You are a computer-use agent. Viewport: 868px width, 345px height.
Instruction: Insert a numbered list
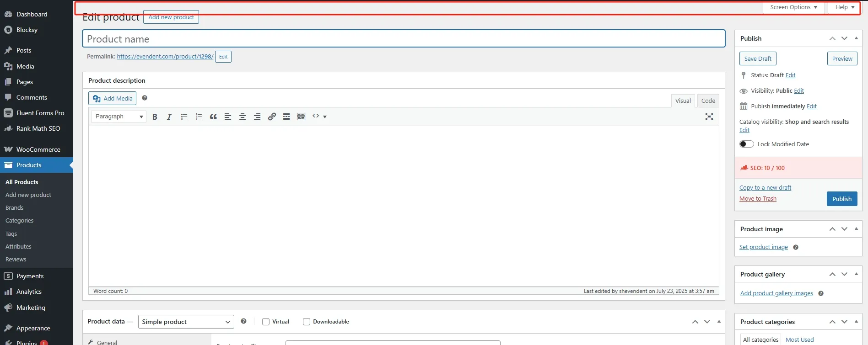click(x=199, y=117)
